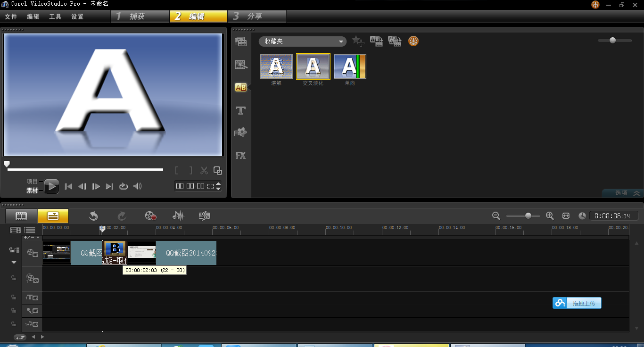Image resolution: width=644 pixels, height=347 pixels.
Task: Step to next frame
Action: pos(96,186)
